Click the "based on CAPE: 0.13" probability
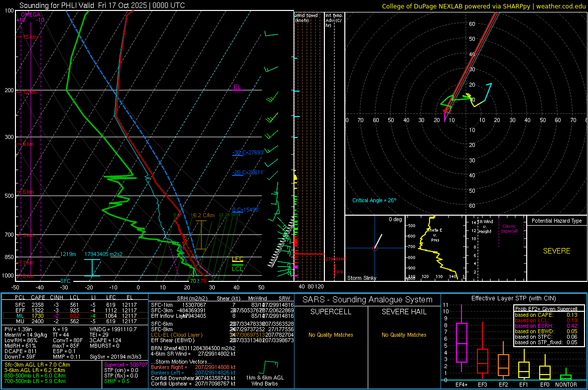This screenshot has width=588, height=390. click(x=546, y=315)
